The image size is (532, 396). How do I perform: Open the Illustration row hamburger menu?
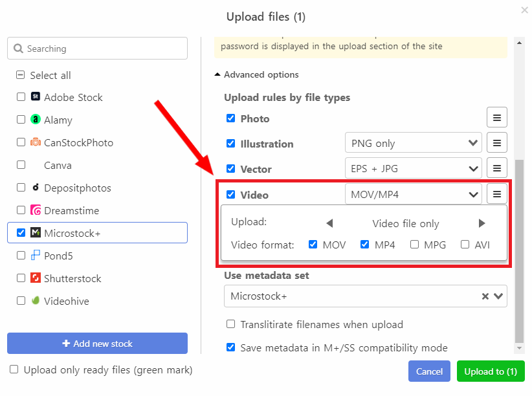point(496,143)
